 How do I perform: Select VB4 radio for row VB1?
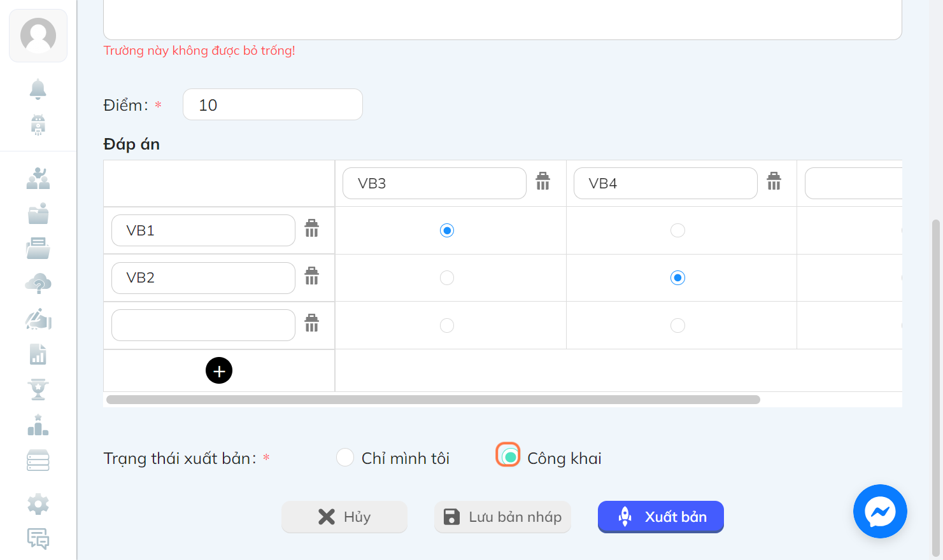(677, 230)
